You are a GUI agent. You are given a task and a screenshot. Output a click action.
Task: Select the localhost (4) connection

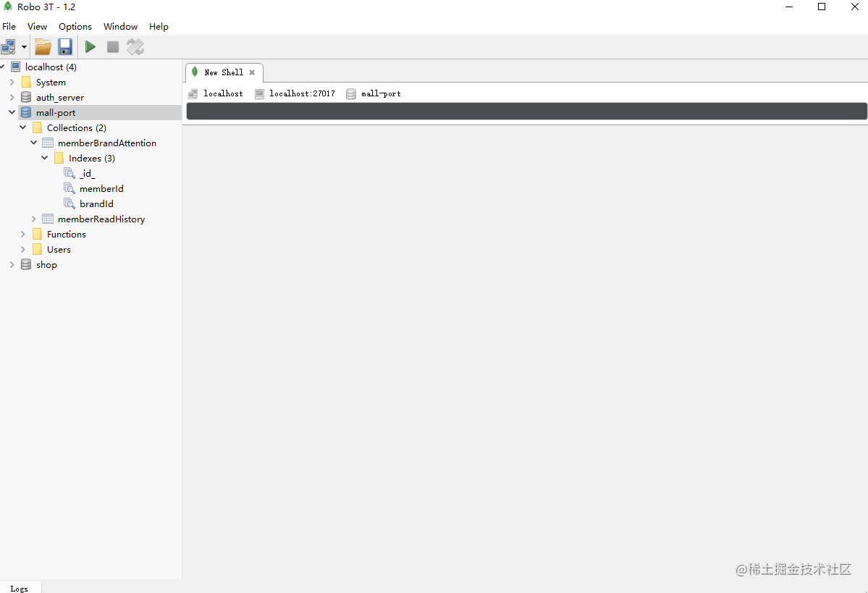[x=51, y=67]
